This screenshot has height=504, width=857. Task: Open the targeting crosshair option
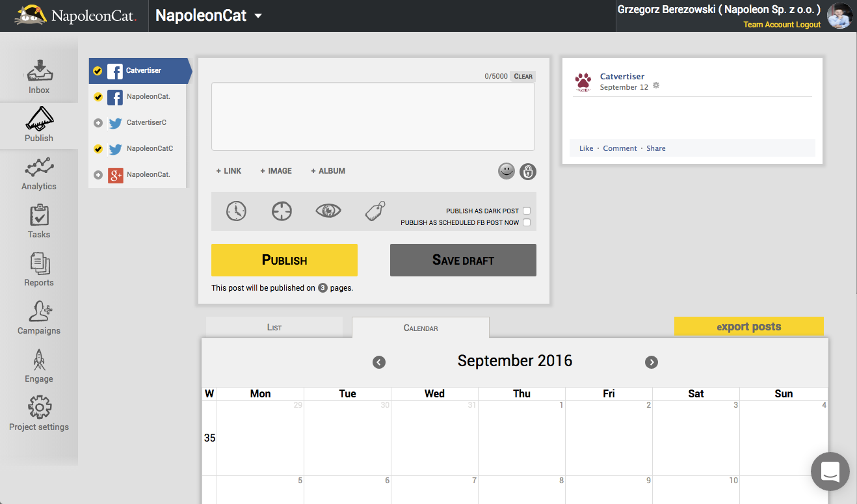(282, 211)
